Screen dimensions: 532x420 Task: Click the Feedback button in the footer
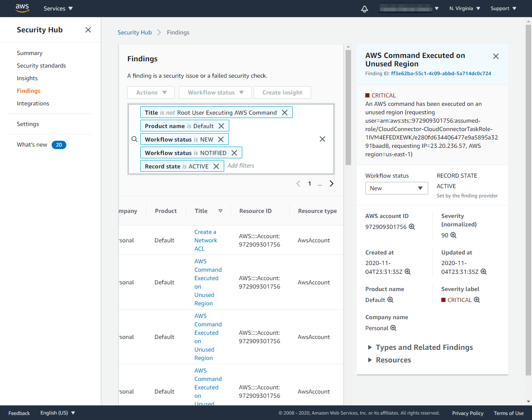(x=19, y=413)
